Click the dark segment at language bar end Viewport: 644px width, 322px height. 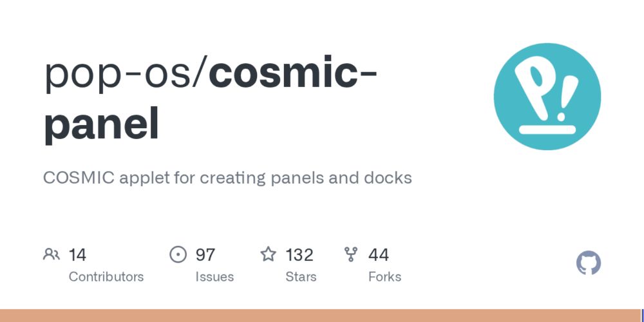point(643,316)
